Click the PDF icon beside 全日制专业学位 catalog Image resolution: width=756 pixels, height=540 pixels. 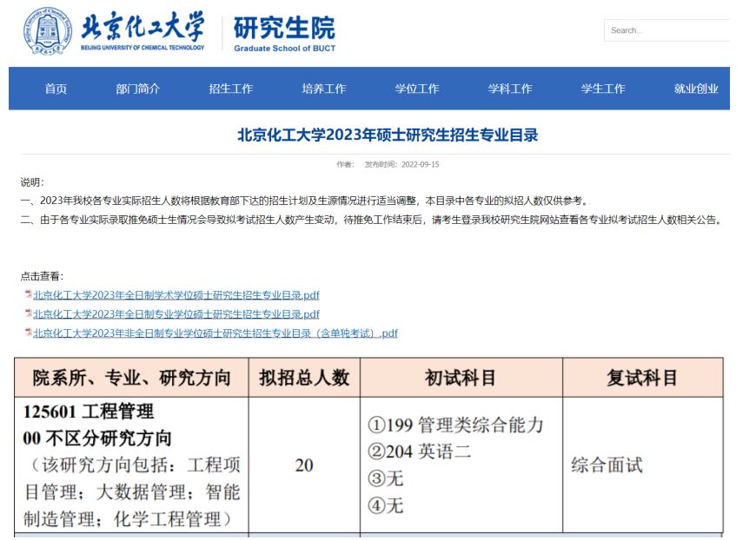coord(29,313)
